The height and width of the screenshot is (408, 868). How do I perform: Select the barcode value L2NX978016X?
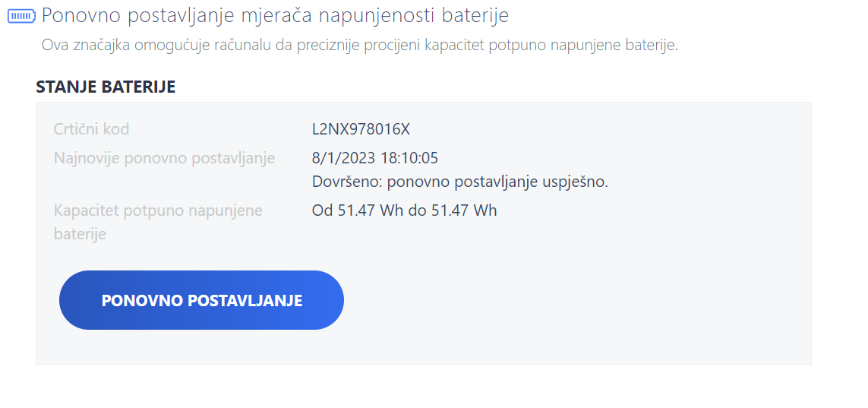361,129
